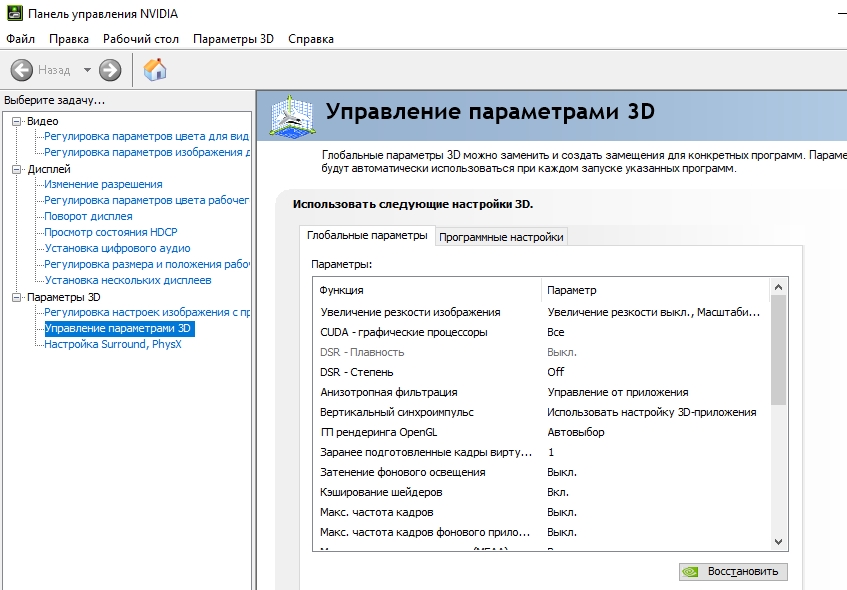
Task: Click the Home icon in toolbar
Action: [x=155, y=70]
